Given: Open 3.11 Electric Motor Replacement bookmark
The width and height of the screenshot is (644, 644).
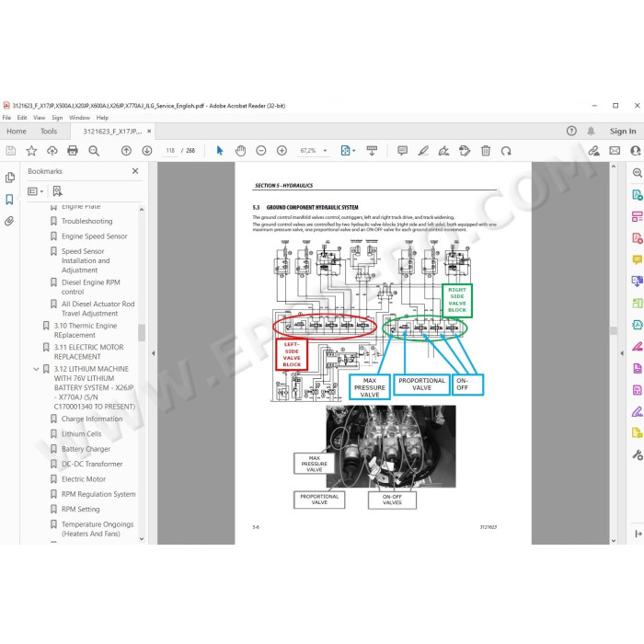Looking at the screenshot, I should pos(88,352).
